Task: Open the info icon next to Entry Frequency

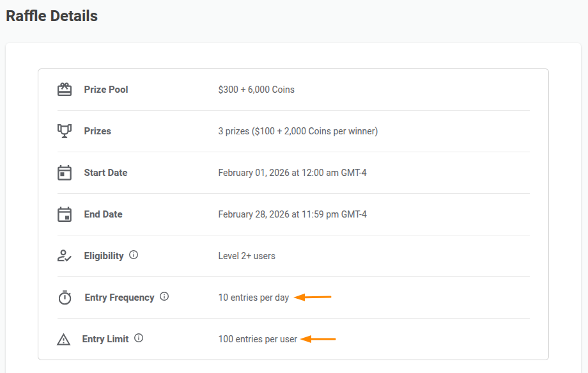Action: coord(164,296)
